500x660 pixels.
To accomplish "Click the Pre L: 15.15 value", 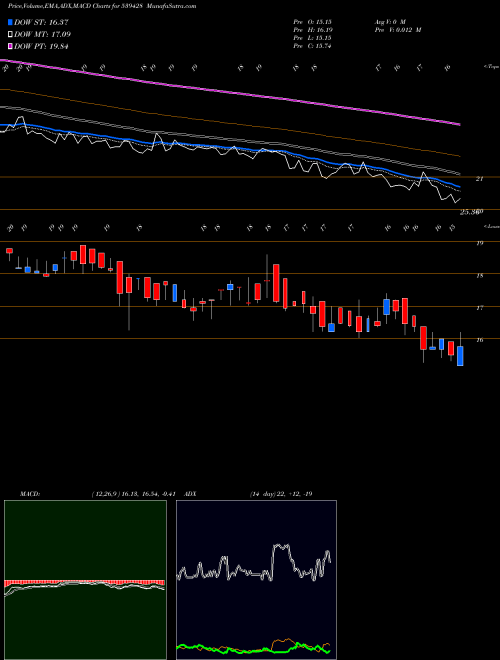I will point(313,38).
